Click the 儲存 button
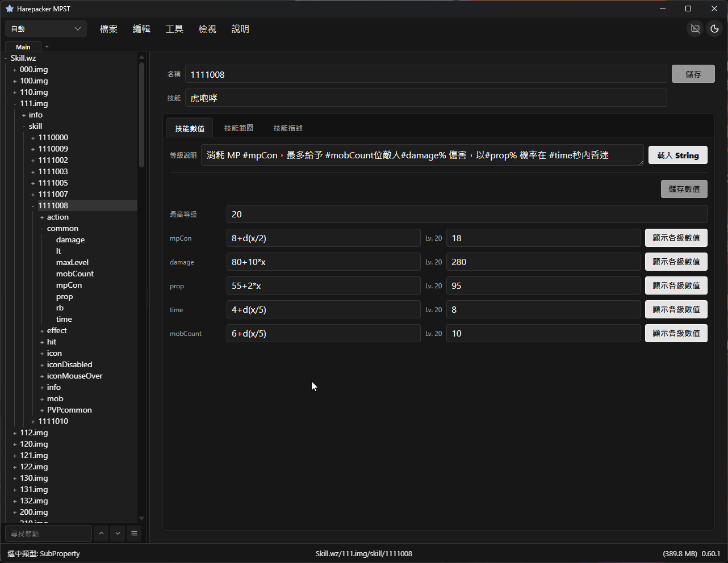 [x=693, y=74]
